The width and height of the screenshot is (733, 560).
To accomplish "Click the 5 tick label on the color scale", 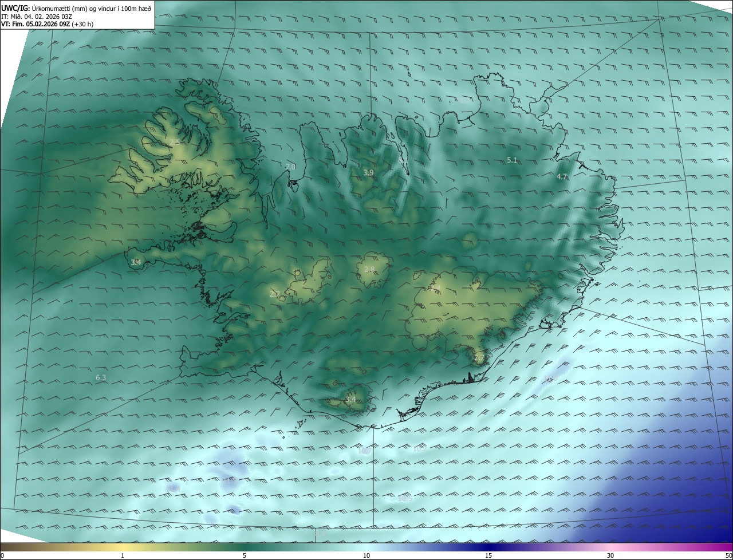I will click(245, 555).
